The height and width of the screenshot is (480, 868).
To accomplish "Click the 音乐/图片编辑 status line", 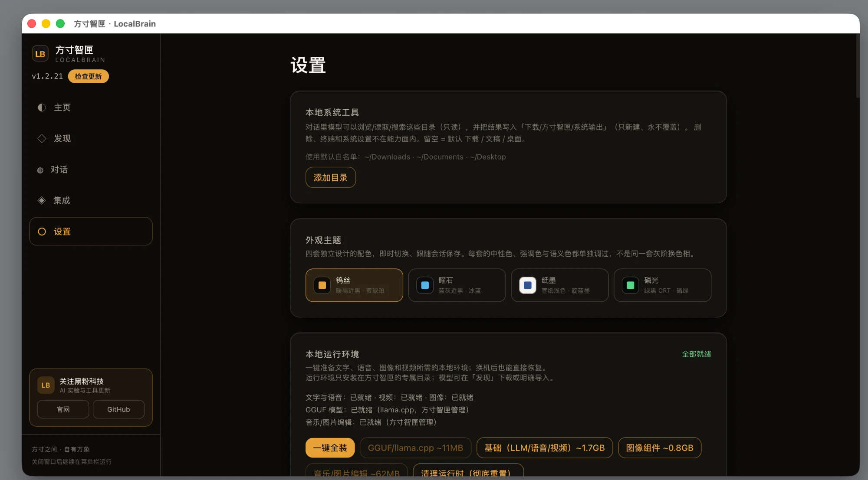I will 371,422.
